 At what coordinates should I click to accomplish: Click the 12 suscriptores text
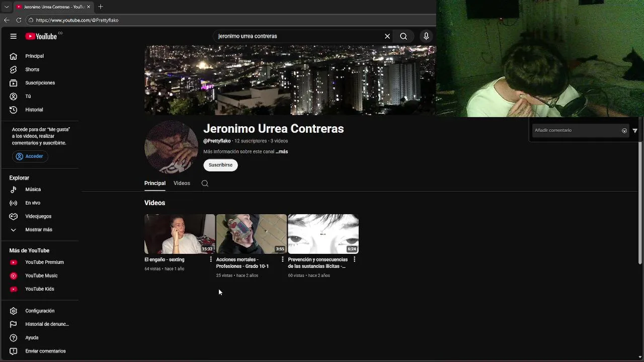[x=251, y=141]
